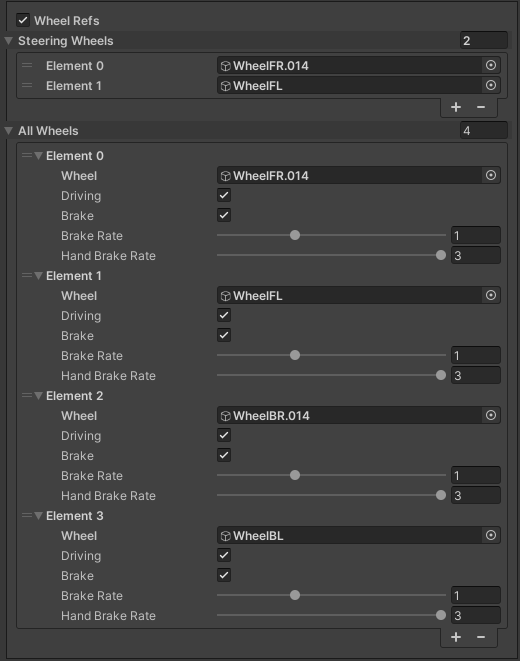520x661 pixels.
Task: Click reorder handle of All Wheels Element 3
Action: (27, 516)
